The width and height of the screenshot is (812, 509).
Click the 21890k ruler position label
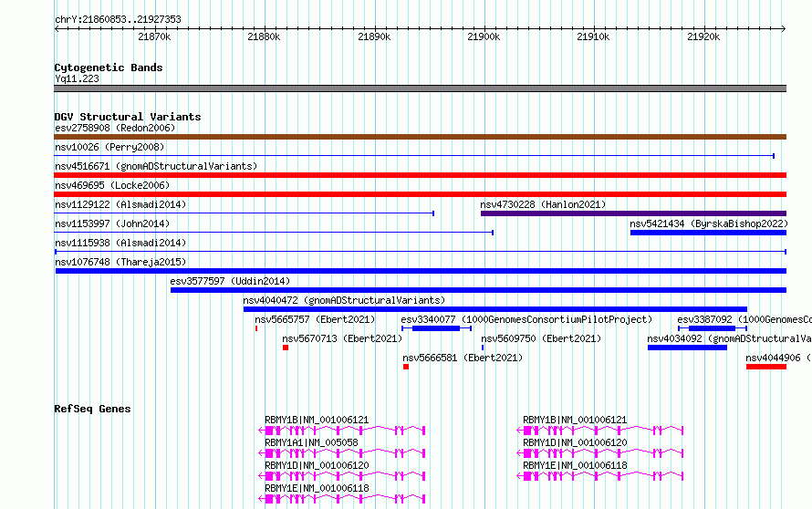(374, 36)
